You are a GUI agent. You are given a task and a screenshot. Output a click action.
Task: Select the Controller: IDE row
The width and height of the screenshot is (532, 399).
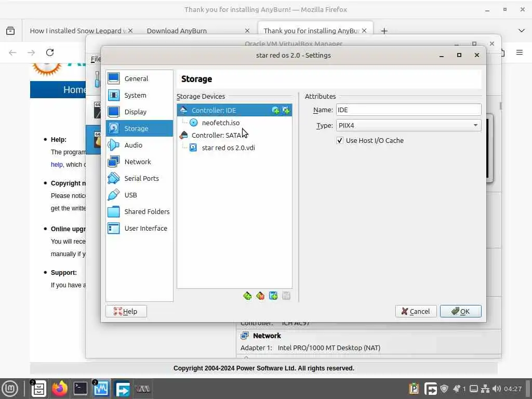(x=234, y=110)
